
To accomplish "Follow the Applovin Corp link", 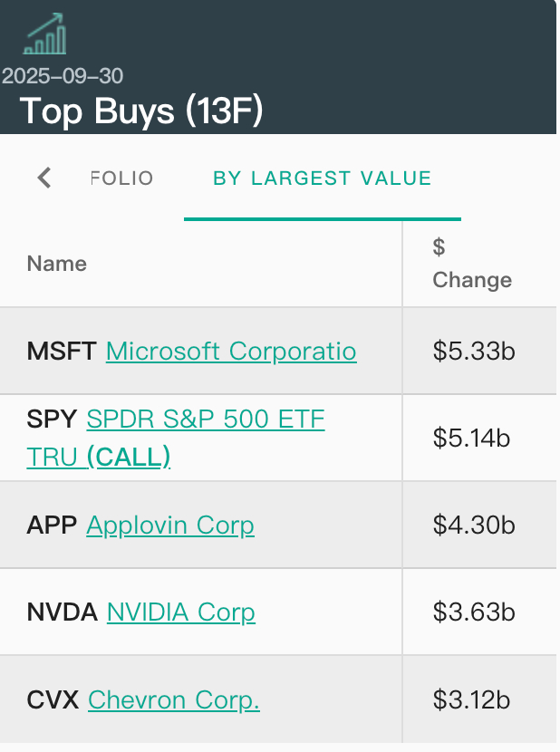I will click(x=170, y=525).
